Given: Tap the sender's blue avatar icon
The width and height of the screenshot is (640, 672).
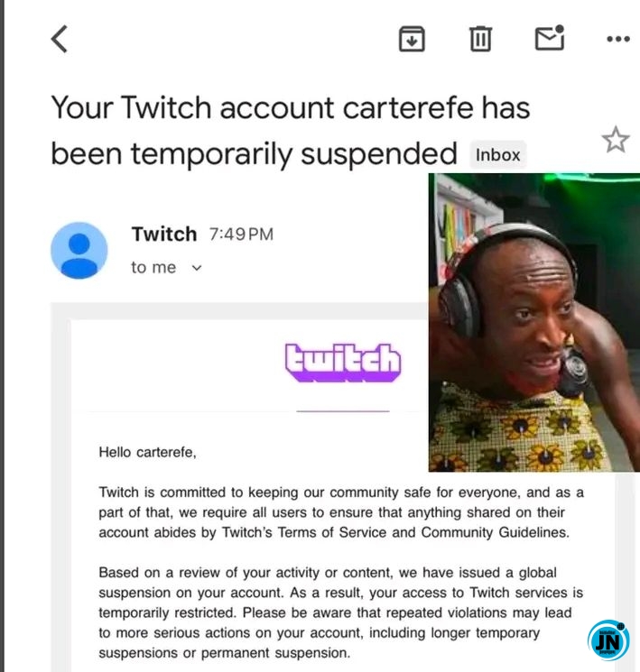Looking at the screenshot, I should 79,250.
